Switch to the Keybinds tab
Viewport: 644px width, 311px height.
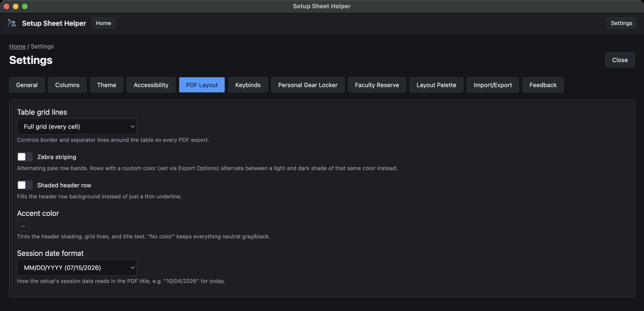tap(248, 85)
